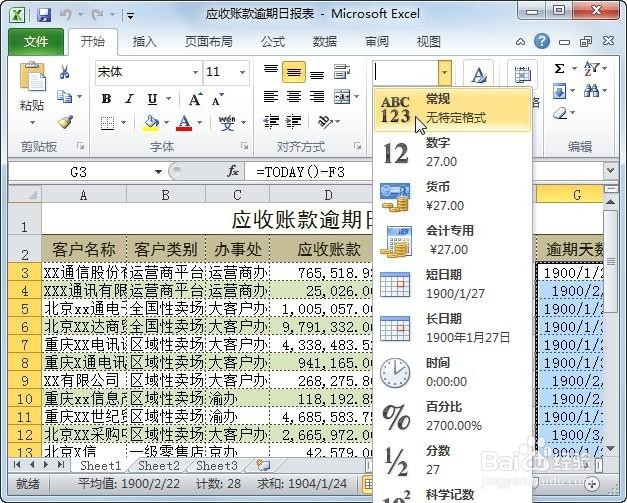Click the formula bar input =TODAY()-F3

tap(308, 172)
